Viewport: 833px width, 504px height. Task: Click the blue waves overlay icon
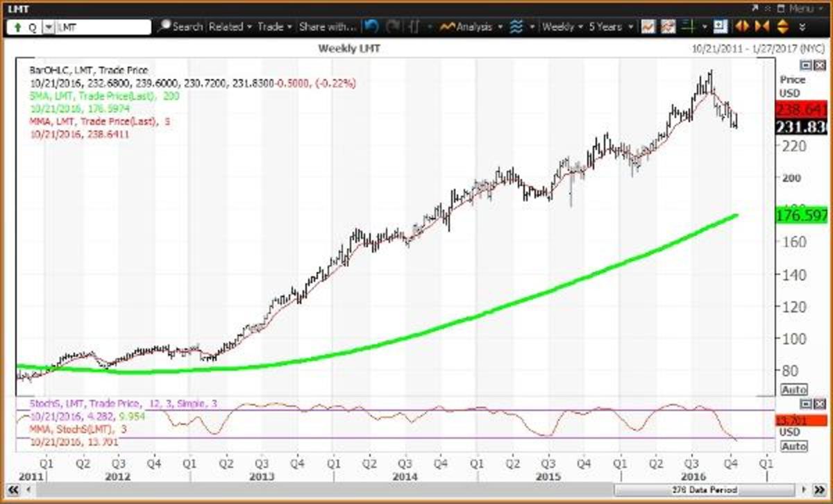[x=516, y=27]
